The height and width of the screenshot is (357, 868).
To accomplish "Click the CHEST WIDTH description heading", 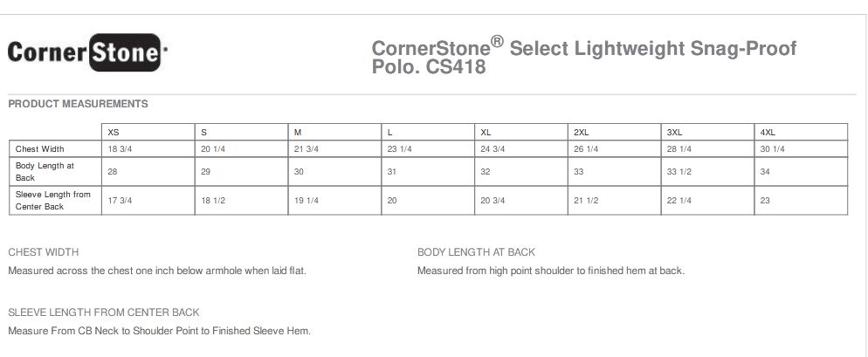I will 44,252.
